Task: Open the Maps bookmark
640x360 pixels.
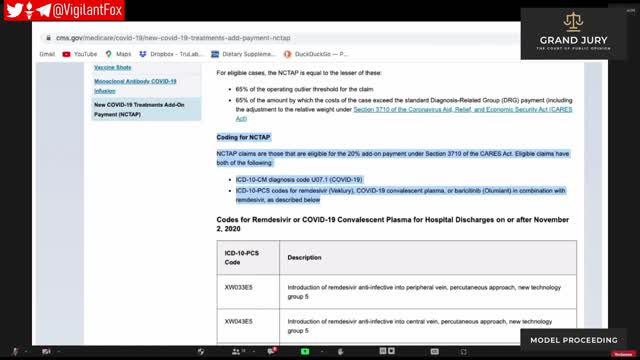Action: coord(118,54)
